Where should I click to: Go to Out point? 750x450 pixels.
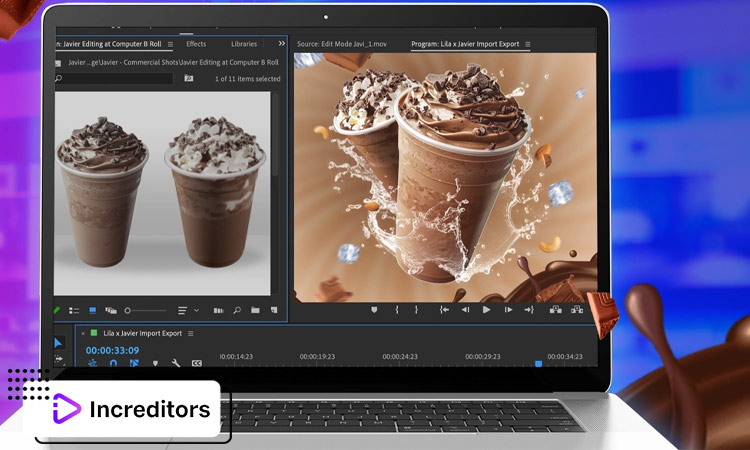coord(529,310)
